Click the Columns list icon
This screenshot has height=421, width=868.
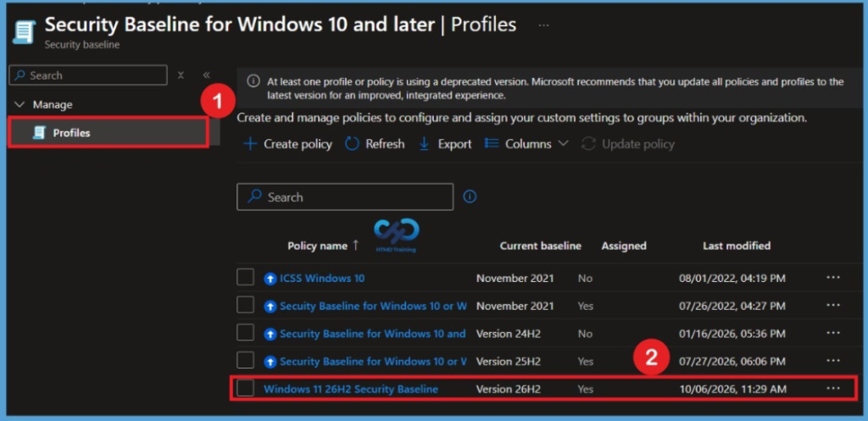(x=492, y=143)
